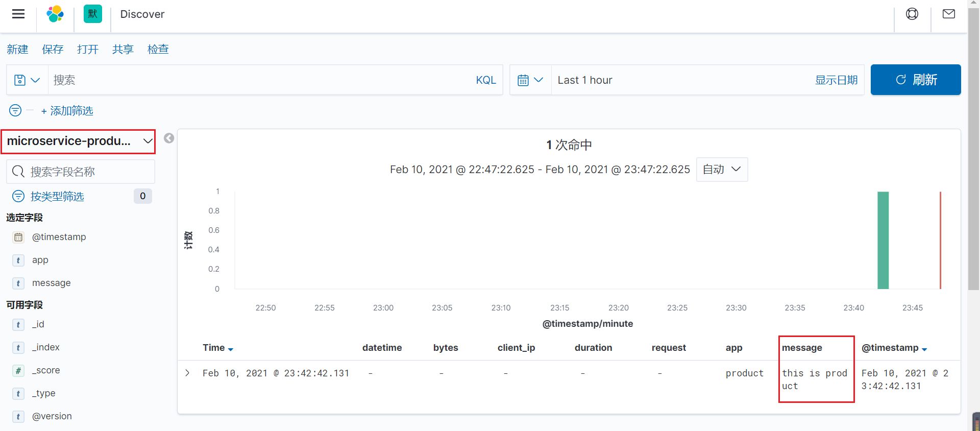Select the _index available field
980x431 pixels.
[x=46, y=348]
